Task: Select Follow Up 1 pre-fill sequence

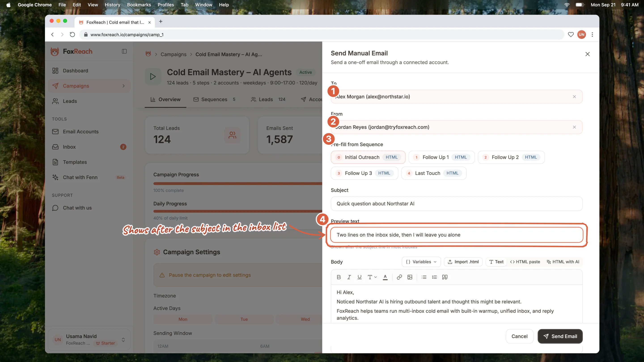Action: tap(441, 157)
